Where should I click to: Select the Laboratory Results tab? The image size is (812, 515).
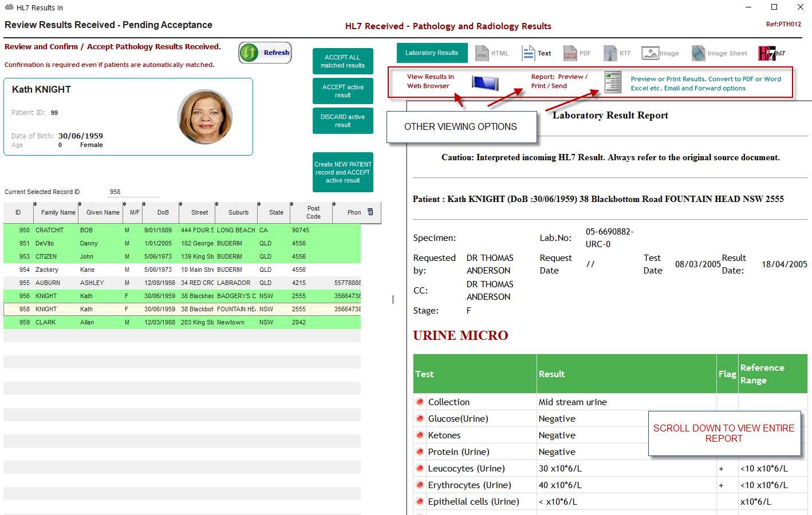click(x=432, y=53)
